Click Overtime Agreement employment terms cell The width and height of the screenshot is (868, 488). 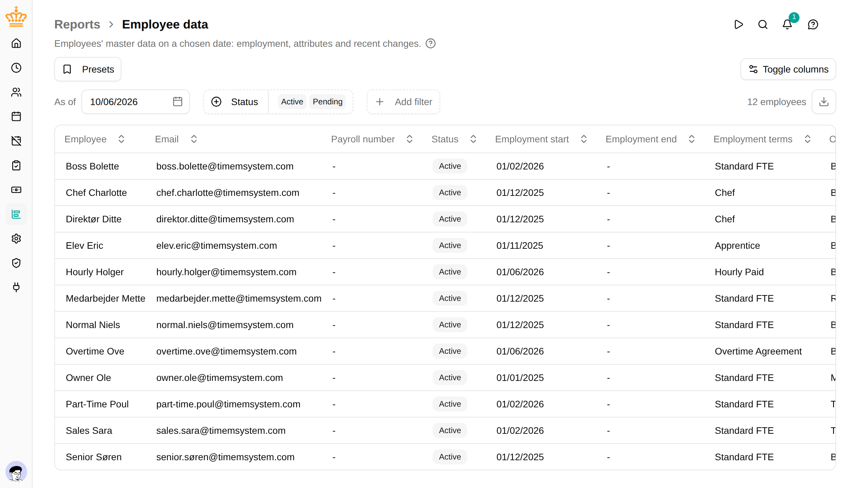(758, 351)
